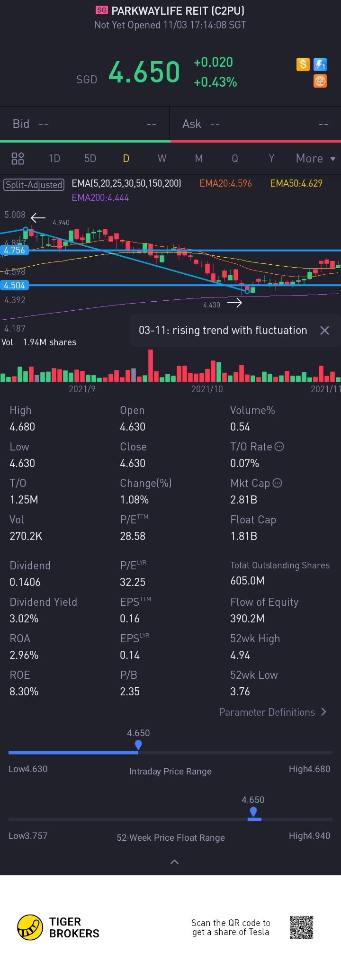Tap the PARKWAYLIFE REIT (C2PU) title
This screenshot has height=980, width=341.
(178, 10)
